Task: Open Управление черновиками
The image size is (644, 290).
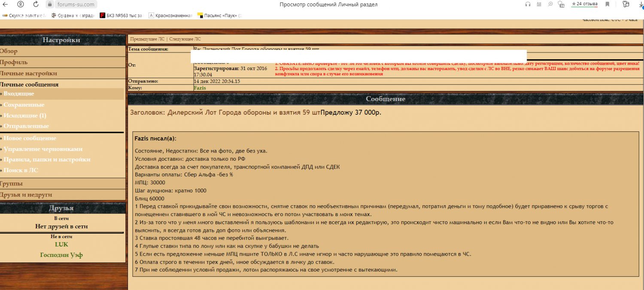Action: pos(43,149)
